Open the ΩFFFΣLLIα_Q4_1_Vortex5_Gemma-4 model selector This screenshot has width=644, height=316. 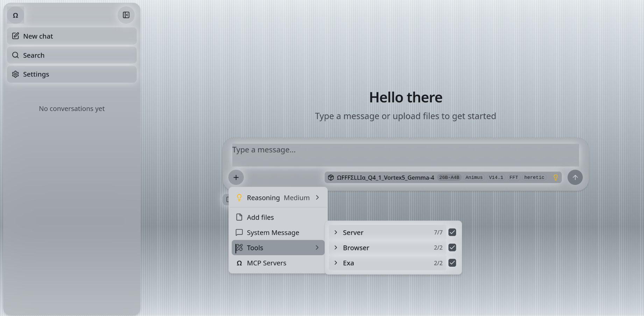(443, 177)
